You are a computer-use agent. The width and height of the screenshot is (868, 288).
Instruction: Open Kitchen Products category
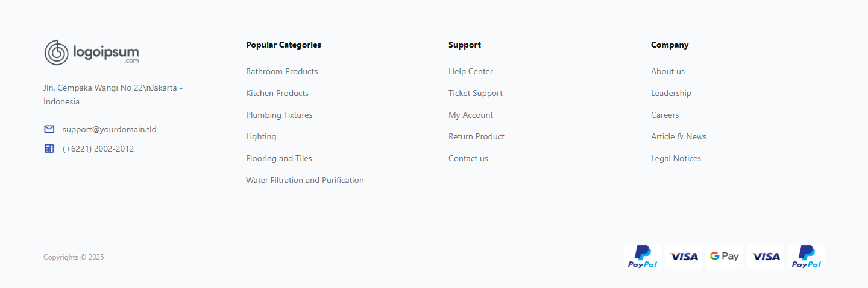(x=277, y=93)
